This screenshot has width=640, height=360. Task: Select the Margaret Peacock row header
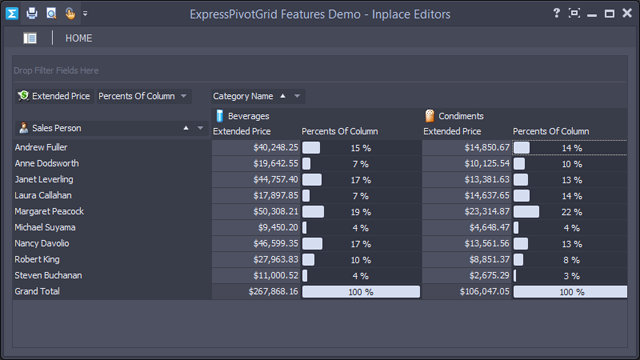[x=112, y=211]
